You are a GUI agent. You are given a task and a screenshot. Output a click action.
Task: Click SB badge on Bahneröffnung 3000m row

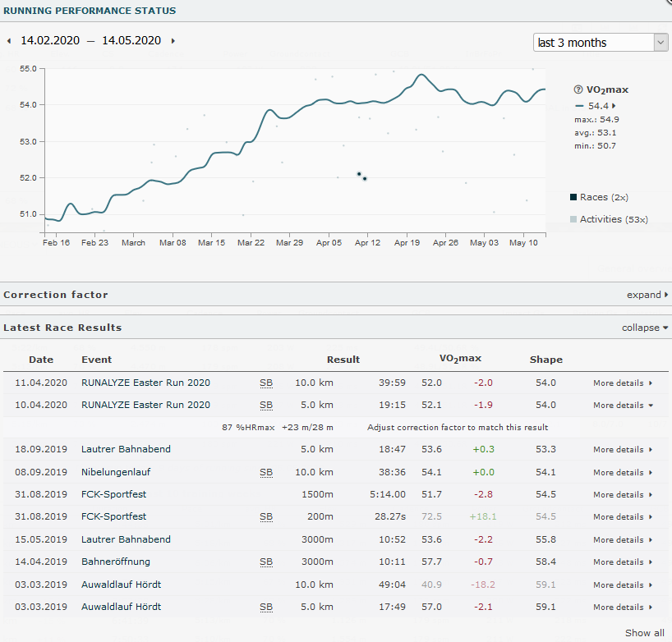(266, 562)
